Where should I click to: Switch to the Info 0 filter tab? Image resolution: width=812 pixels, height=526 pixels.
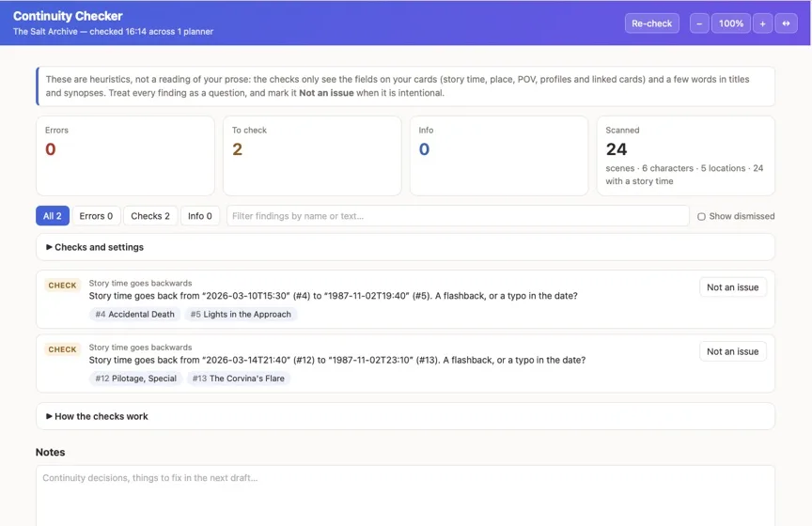coord(200,216)
